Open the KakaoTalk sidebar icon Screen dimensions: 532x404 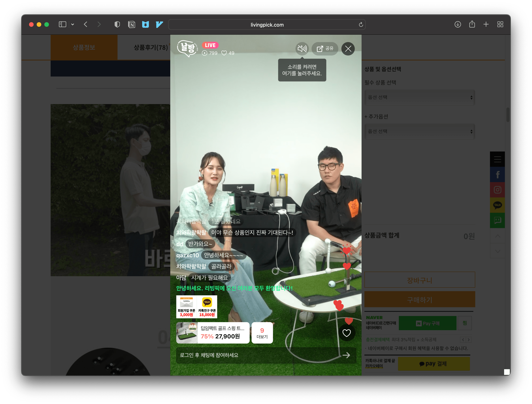point(497,205)
